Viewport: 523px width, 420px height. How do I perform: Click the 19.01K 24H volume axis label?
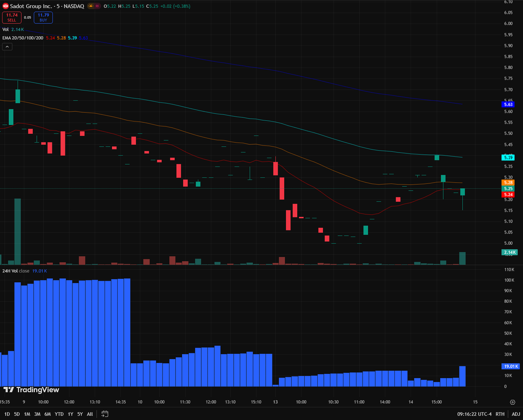click(x=510, y=366)
